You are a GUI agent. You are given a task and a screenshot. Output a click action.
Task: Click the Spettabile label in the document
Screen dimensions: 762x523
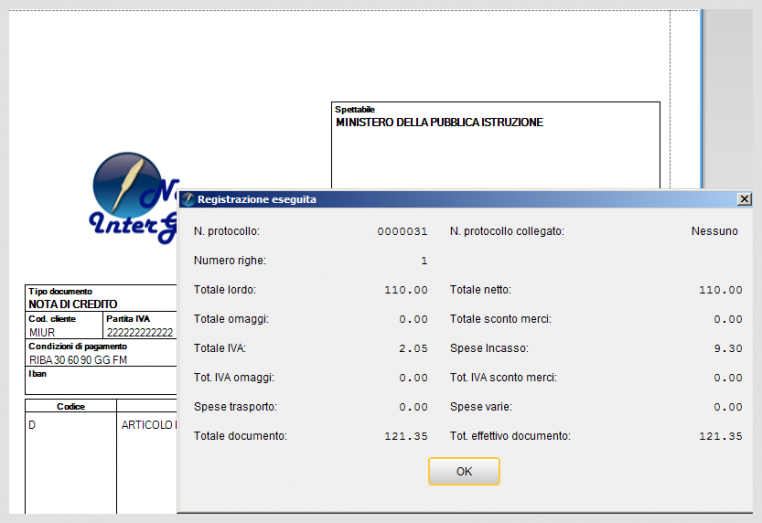pos(355,109)
